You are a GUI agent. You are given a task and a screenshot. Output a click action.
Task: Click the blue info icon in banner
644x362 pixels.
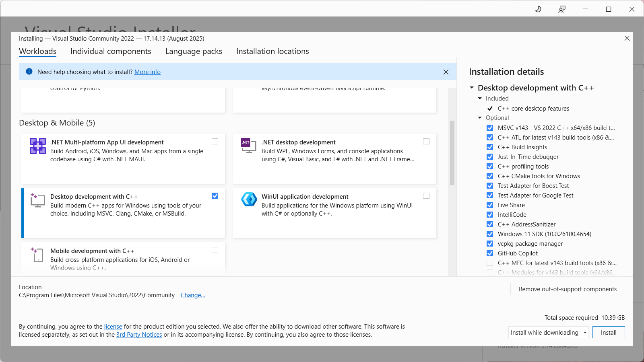[29, 72]
